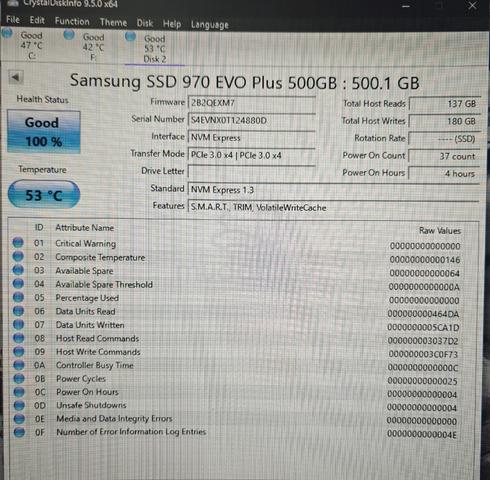This screenshot has height=480, width=490.
Task: Close the CrystalDiskInfo window
Action: point(472,5)
